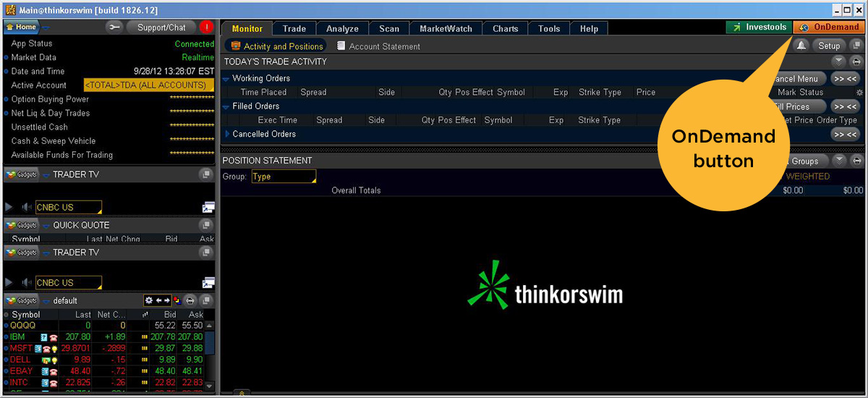The width and height of the screenshot is (868, 398).
Task: Click the column gear icon beside Mark Status
Action: (x=859, y=93)
